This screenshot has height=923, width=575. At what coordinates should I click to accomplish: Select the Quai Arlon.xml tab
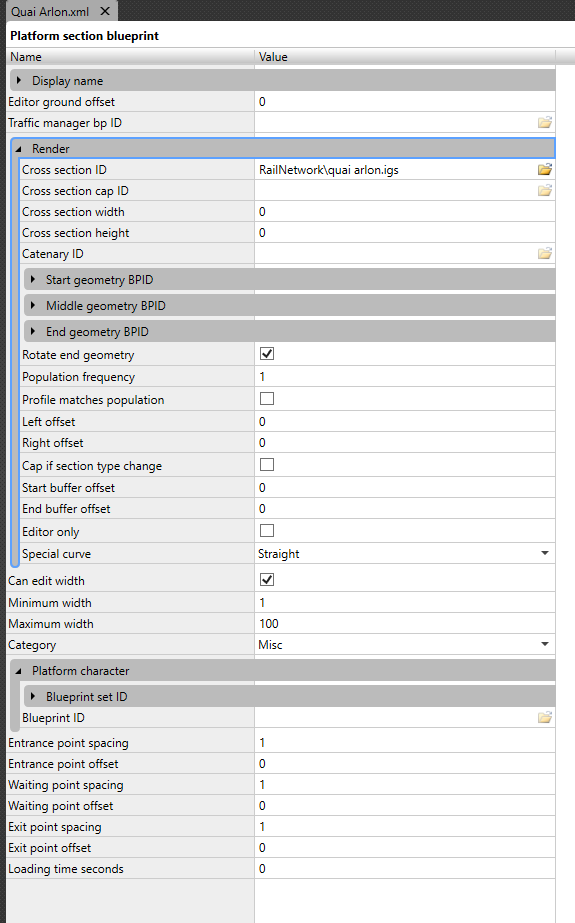pos(50,11)
